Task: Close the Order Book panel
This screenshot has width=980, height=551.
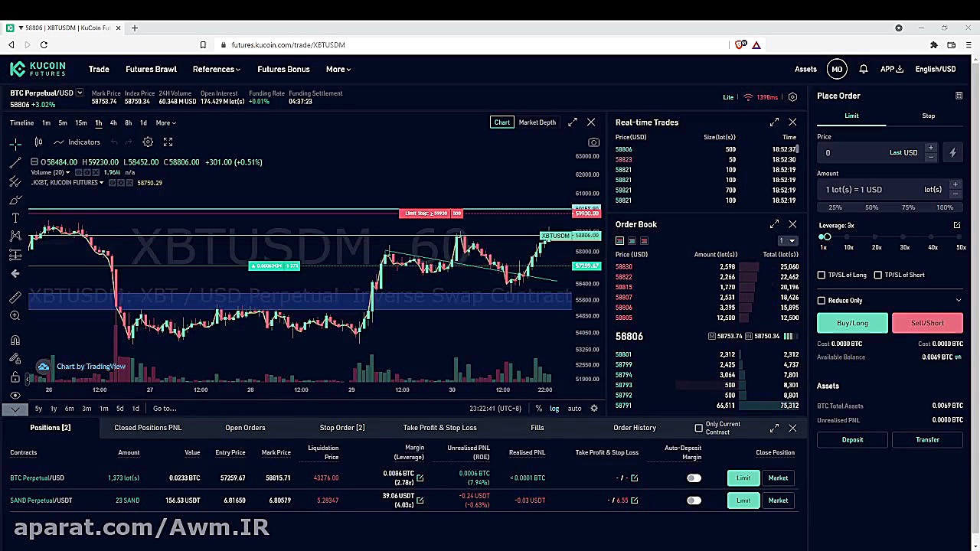Action: [792, 224]
